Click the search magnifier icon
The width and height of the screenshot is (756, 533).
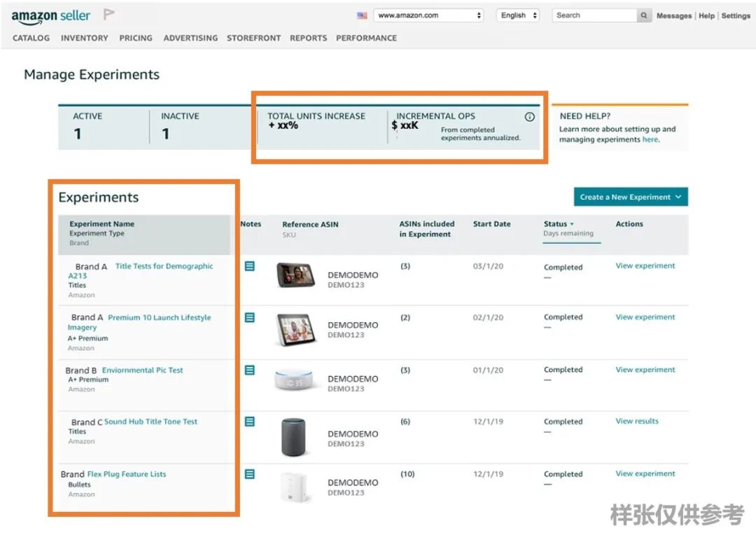click(643, 15)
